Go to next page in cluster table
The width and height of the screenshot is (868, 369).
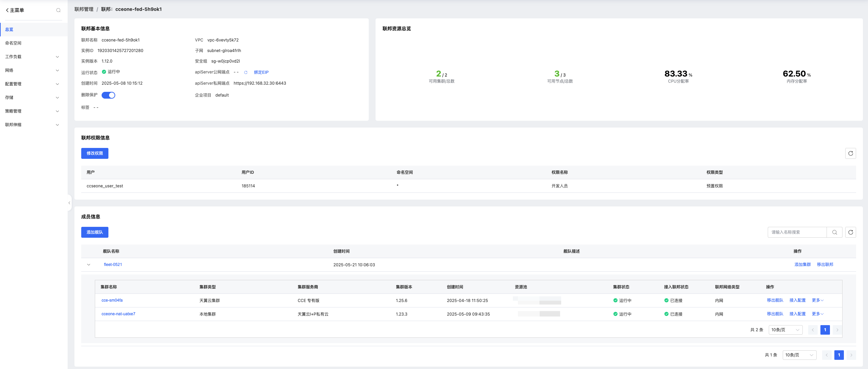click(837, 330)
